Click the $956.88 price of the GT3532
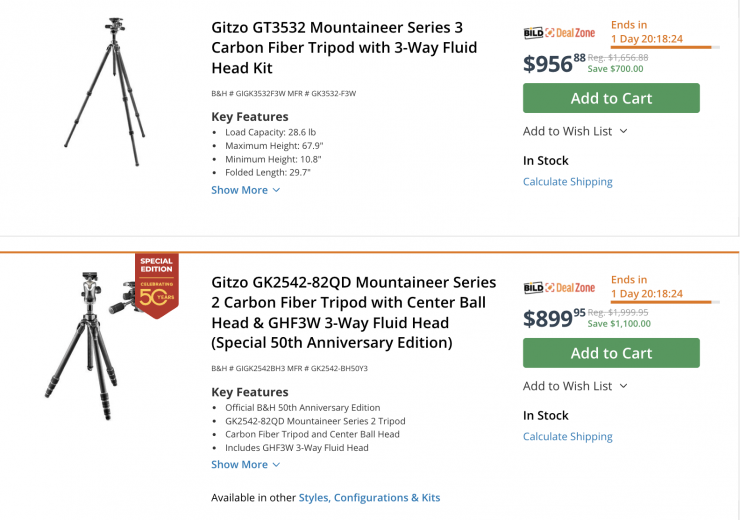The image size is (740, 520). 554,63
